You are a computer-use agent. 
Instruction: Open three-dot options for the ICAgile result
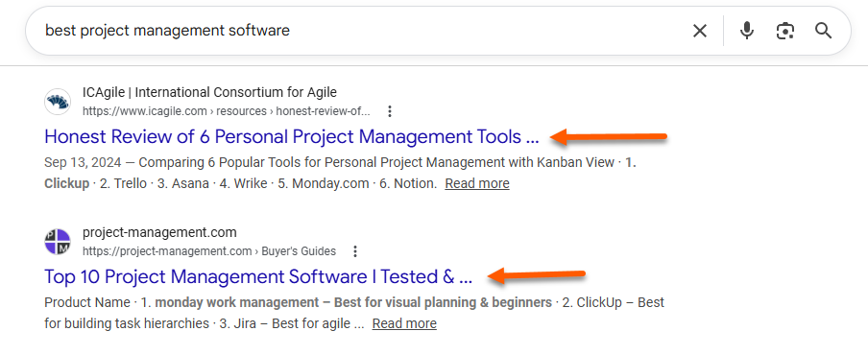tap(390, 111)
